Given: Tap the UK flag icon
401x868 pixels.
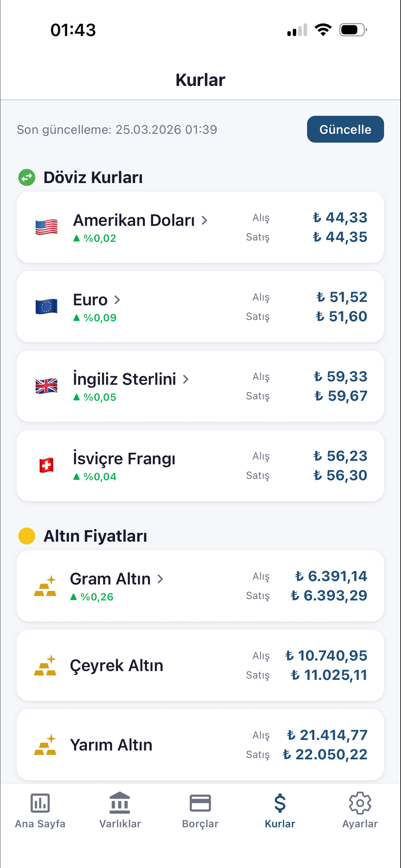Looking at the screenshot, I should tap(47, 386).
